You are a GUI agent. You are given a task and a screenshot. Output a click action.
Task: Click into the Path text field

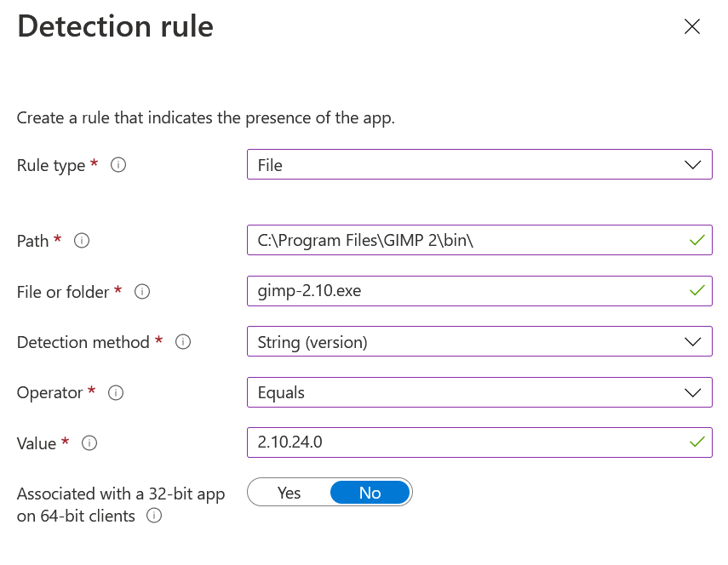coord(468,241)
